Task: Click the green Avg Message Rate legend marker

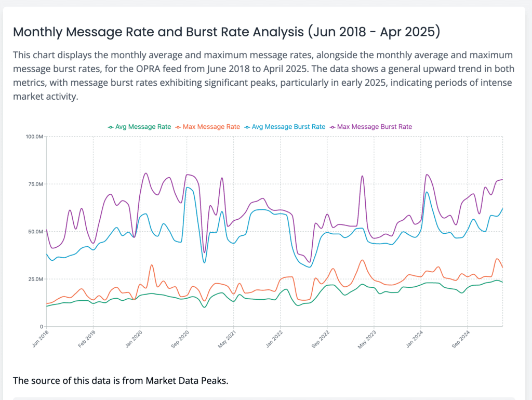Action: [110, 126]
